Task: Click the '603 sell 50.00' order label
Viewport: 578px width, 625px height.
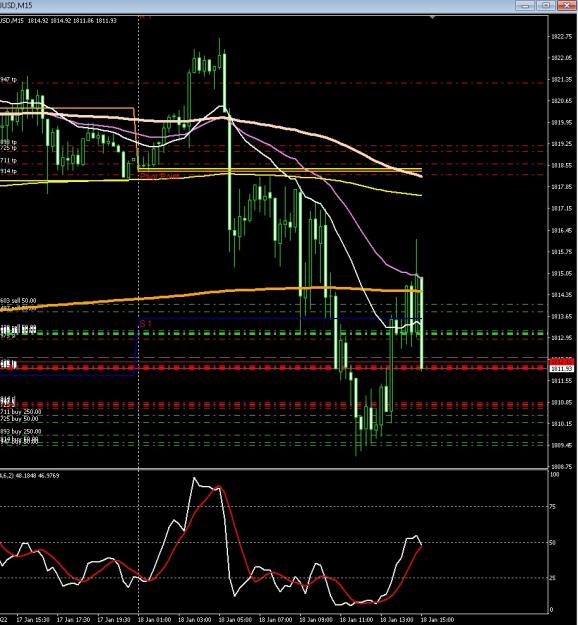Action: click(x=18, y=301)
